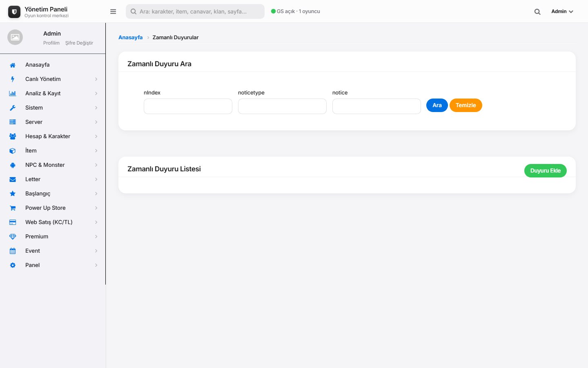The width and height of the screenshot is (588, 368).
Task: Focus the noticetype input field
Action: click(x=282, y=106)
